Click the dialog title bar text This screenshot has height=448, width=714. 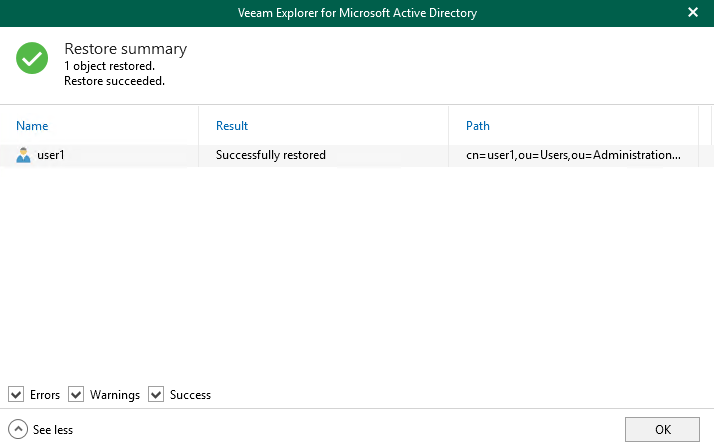357,13
